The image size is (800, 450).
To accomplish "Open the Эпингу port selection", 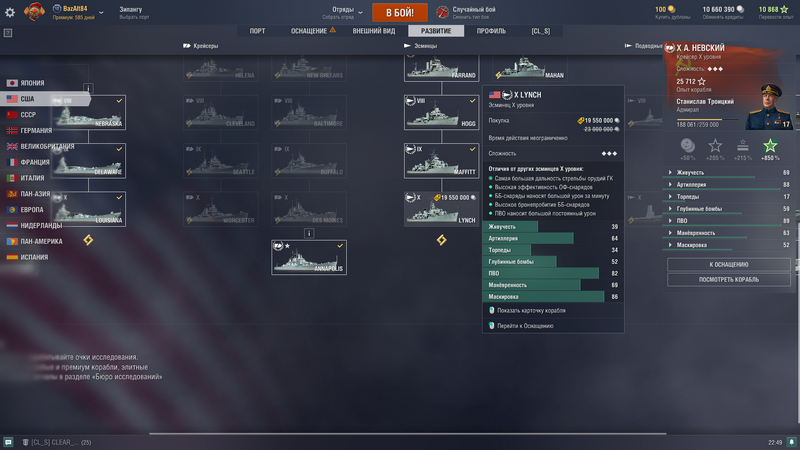I will coord(134,12).
